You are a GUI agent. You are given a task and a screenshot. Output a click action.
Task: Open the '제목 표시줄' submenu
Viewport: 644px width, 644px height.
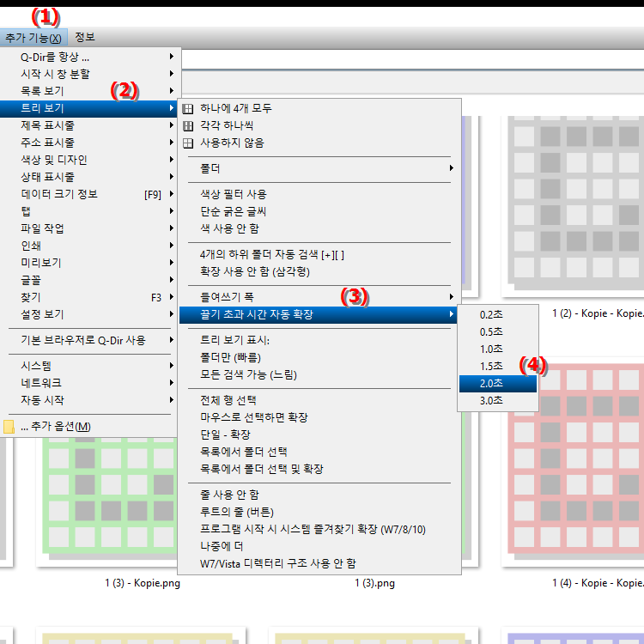point(88,125)
